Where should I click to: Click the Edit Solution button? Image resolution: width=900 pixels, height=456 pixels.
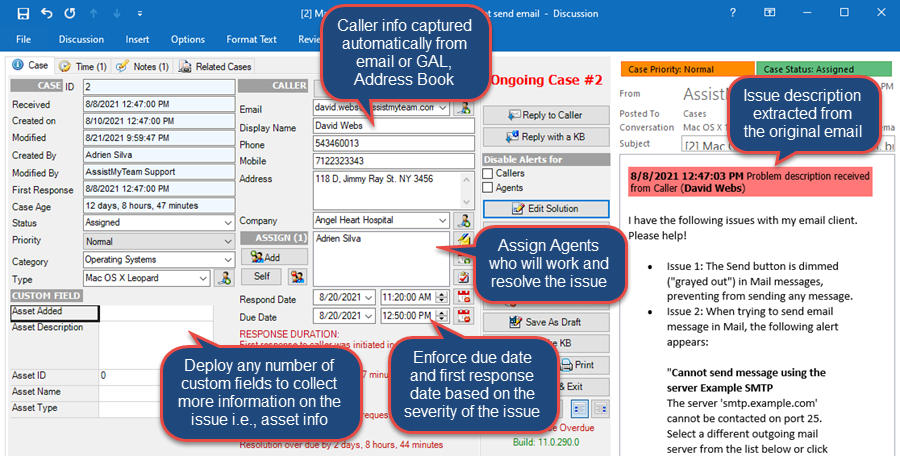(x=544, y=208)
